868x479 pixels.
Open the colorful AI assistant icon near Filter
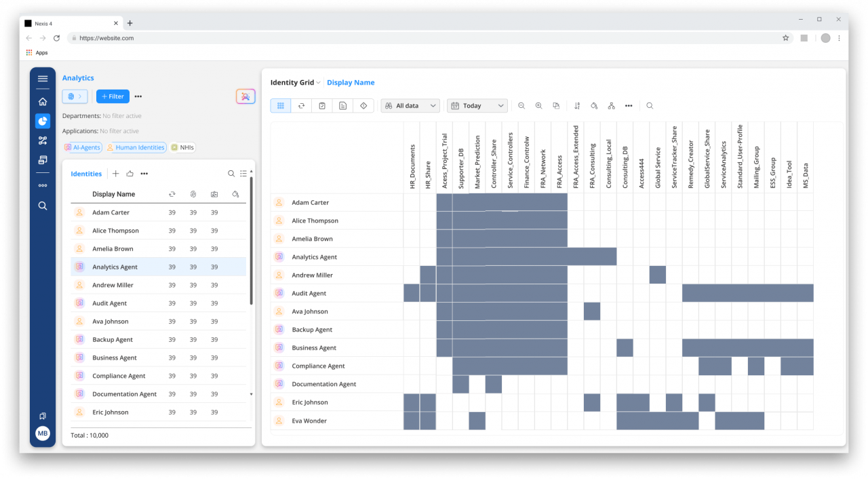coord(245,96)
